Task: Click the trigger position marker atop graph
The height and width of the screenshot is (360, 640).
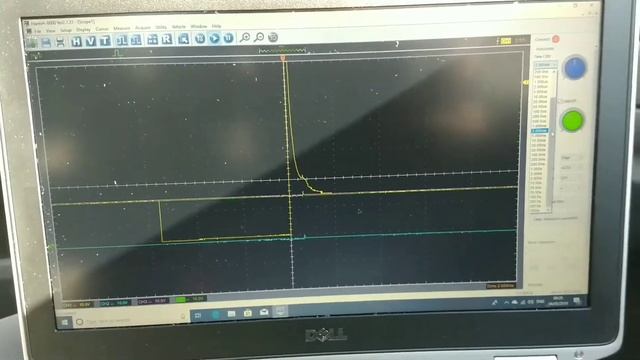Action: pyautogui.click(x=283, y=58)
